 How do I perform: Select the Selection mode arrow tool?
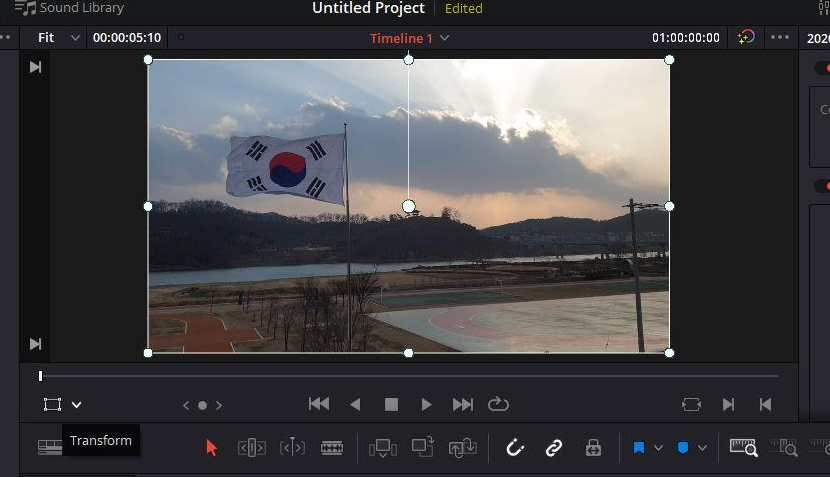coord(212,448)
